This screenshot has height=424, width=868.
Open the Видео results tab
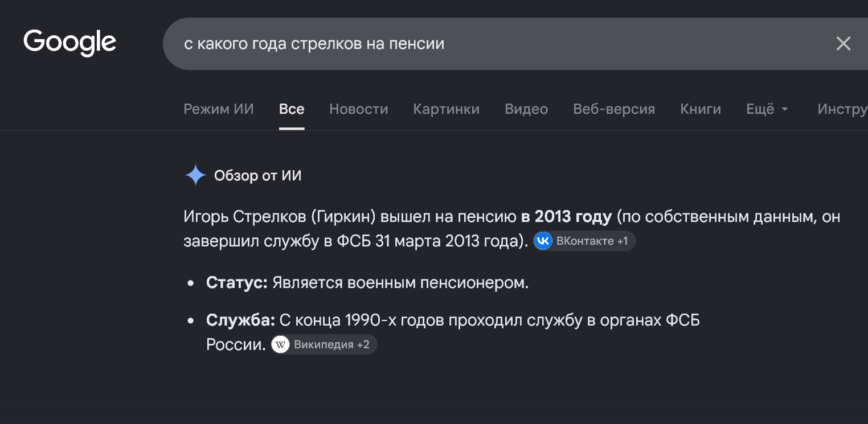(x=526, y=109)
